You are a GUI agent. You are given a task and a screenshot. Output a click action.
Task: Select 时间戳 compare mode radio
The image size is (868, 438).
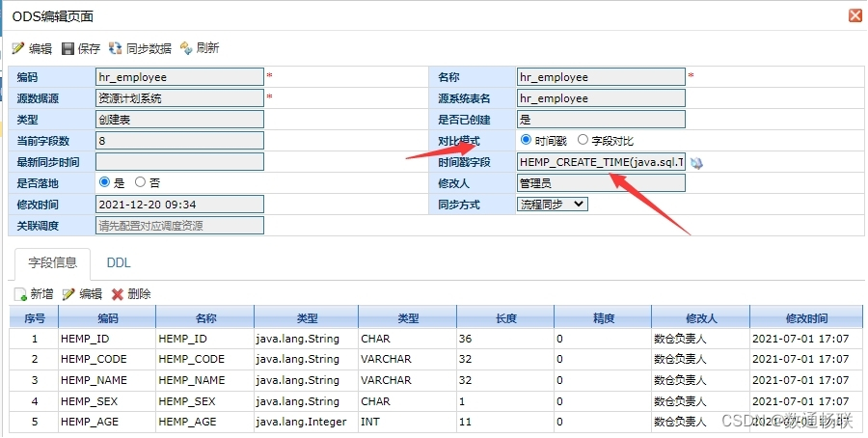[x=526, y=140]
